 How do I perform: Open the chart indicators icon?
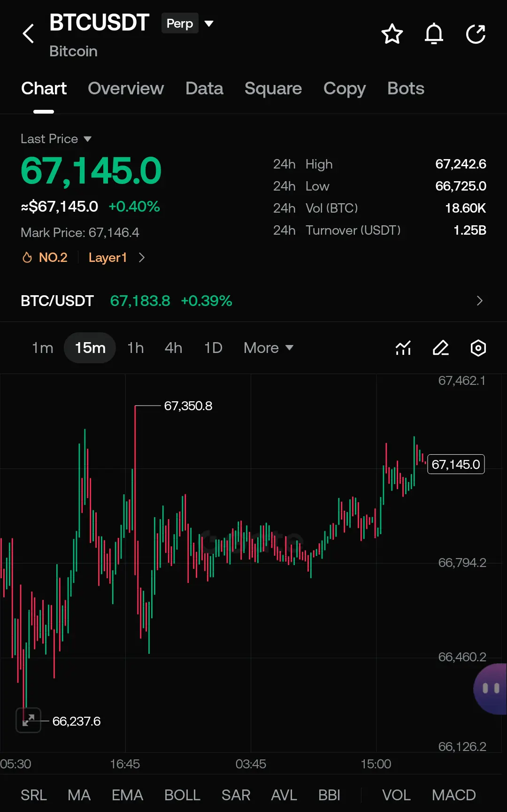click(403, 348)
